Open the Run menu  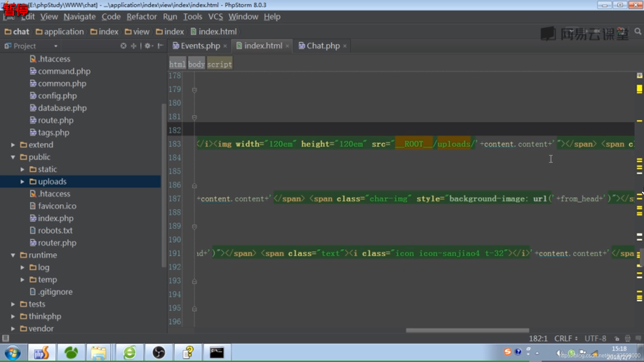click(x=170, y=17)
